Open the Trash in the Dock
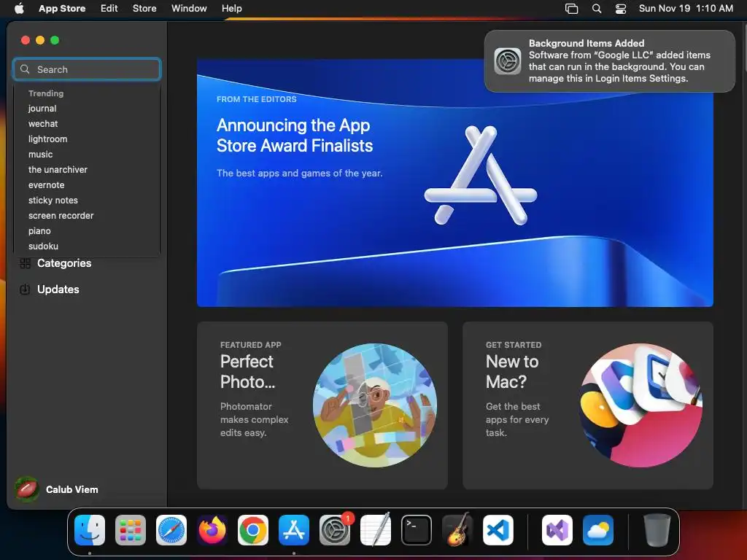Screen dimensions: 747x560 657,530
